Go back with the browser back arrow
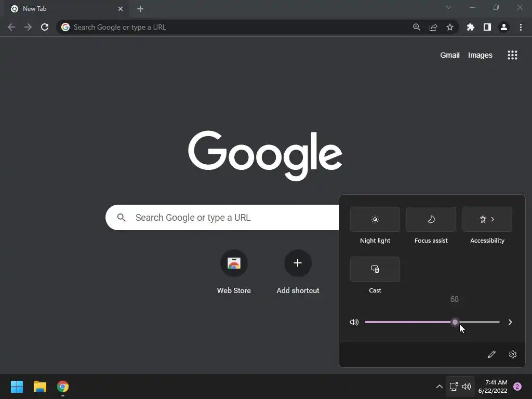The image size is (532, 399). tap(11, 27)
